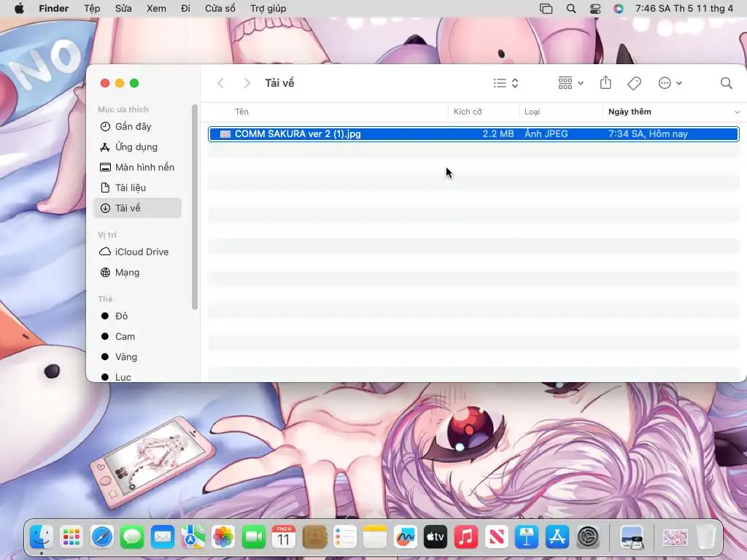Click the sidebar scrollbar
Image resolution: width=747 pixels, height=560 pixels.
pyautogui.click(x=194, y=207)
